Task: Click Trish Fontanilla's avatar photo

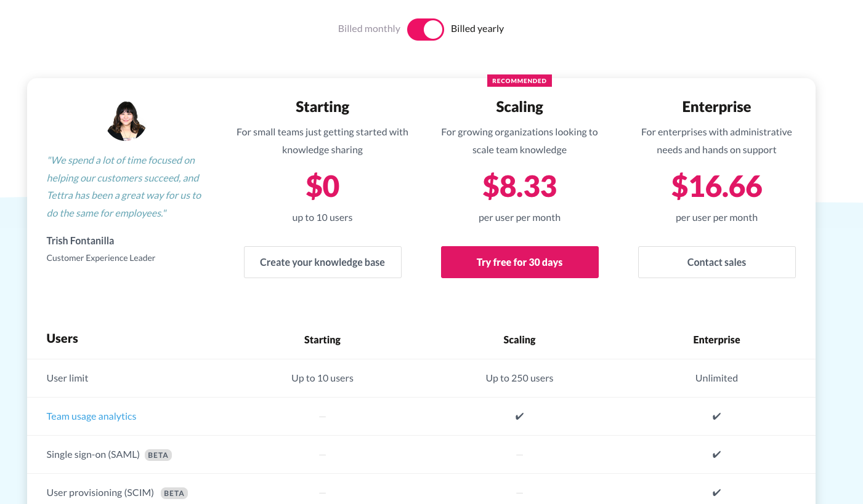Action: coord(126,121)
